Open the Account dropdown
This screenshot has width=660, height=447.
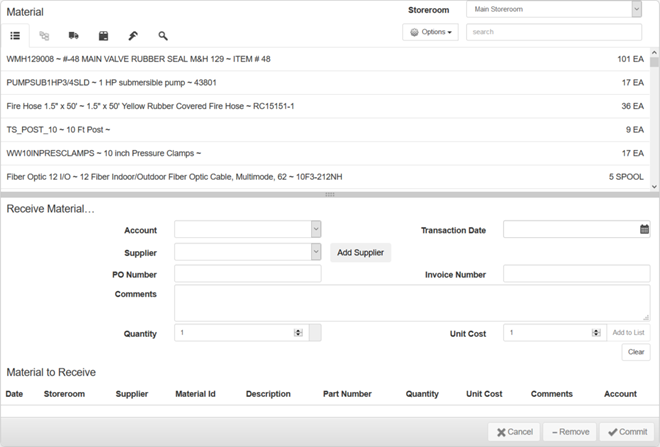pos(315,229)
